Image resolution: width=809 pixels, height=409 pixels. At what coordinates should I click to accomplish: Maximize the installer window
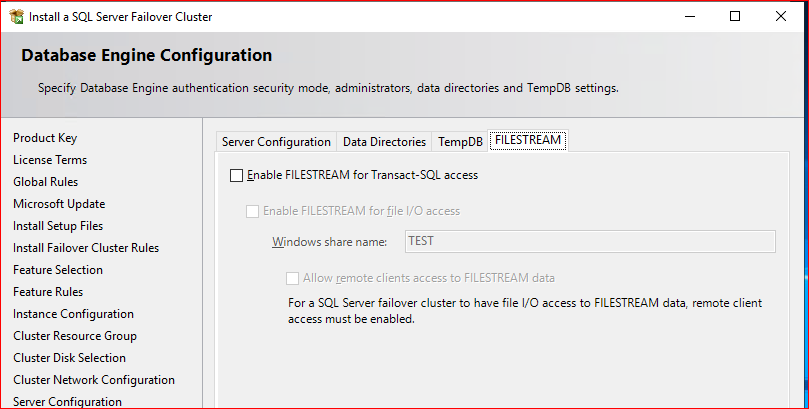click(x=735, y=17)
